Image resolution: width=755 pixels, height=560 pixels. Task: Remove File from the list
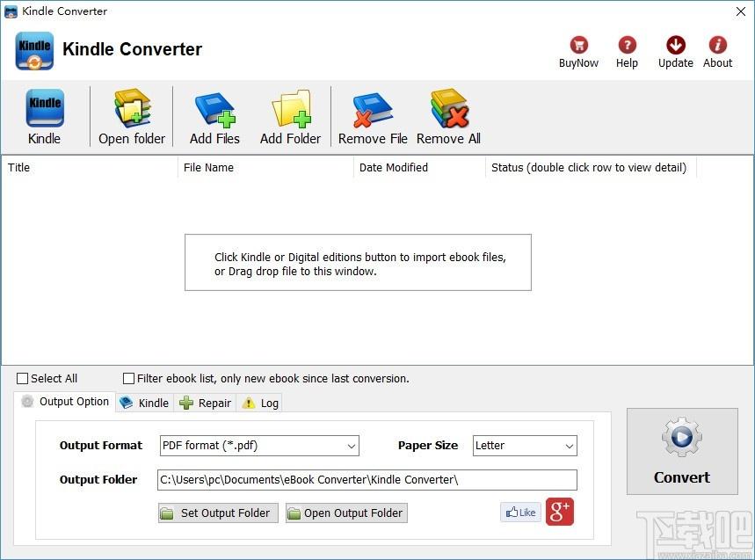coord(373,117)
